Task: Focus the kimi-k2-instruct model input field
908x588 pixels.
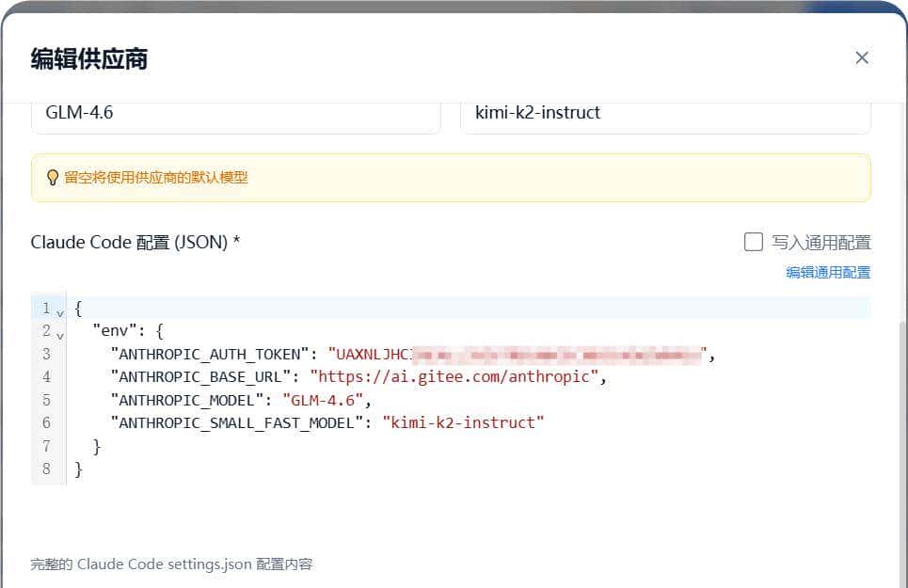Action: pyautogui.click(x=664, y=114)
